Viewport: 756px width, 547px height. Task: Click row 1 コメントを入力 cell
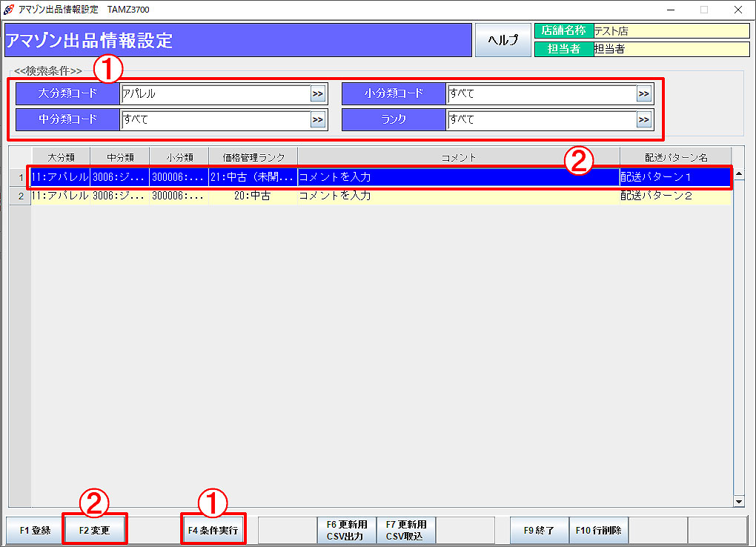(x=459, y=177)
